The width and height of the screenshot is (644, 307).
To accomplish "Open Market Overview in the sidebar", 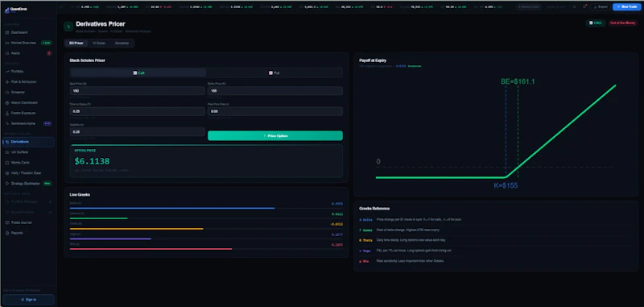I will click(x=28, y=43).
